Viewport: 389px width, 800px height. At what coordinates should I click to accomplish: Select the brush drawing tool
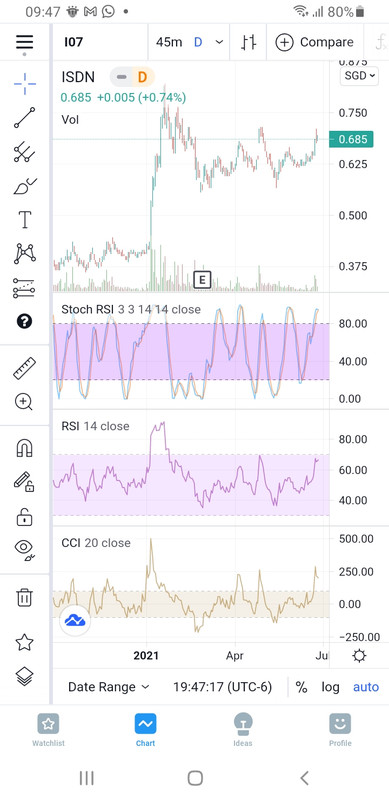25,186
